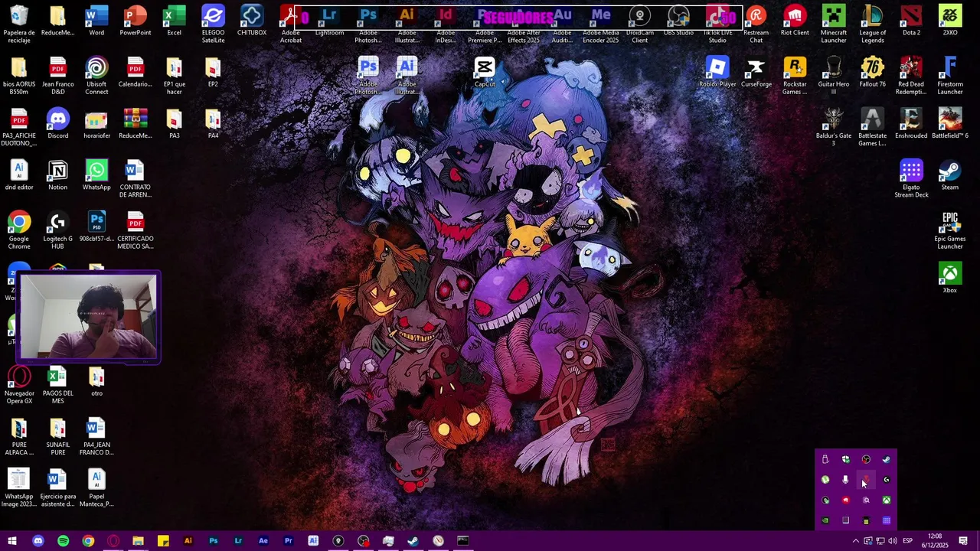The height and width of the screenshot is (551, 980).
Task: Open Roblox Player desktop shortcut
Action: tap(717, 72)
